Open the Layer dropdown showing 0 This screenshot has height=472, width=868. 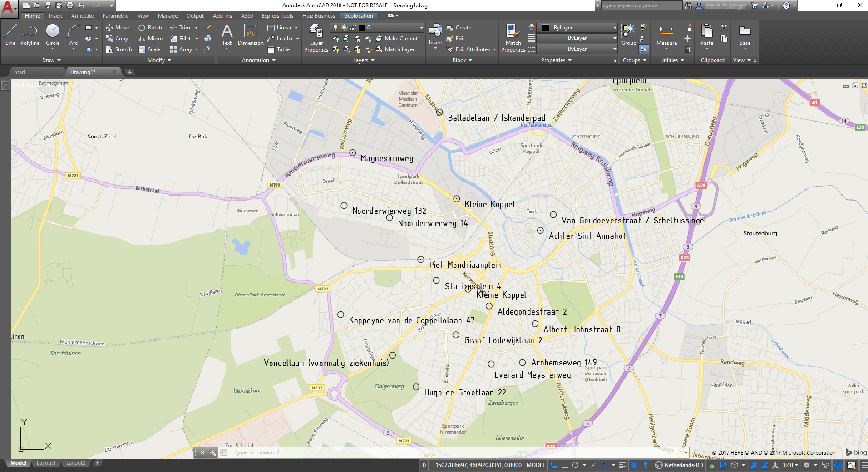[x=377, y=28]
